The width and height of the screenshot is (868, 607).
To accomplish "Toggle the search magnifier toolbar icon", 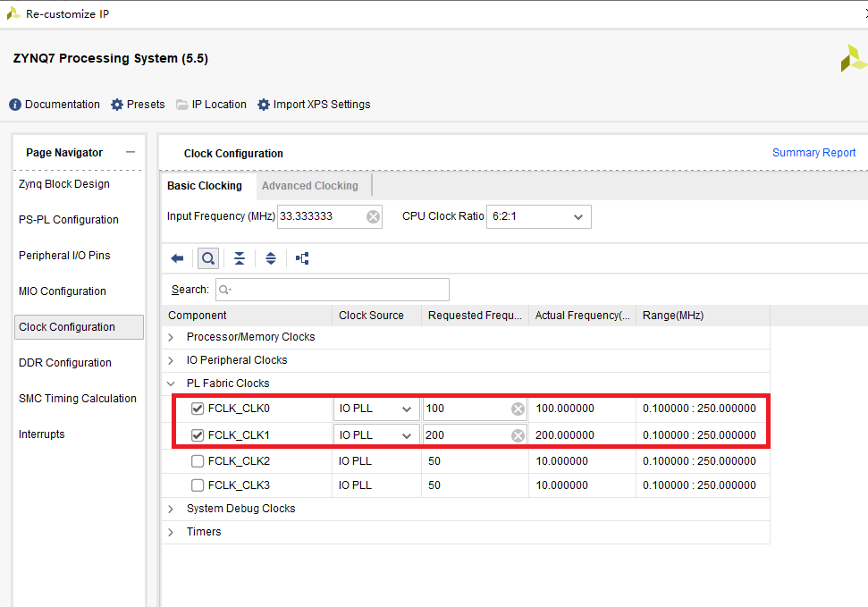I will [208, 258].
